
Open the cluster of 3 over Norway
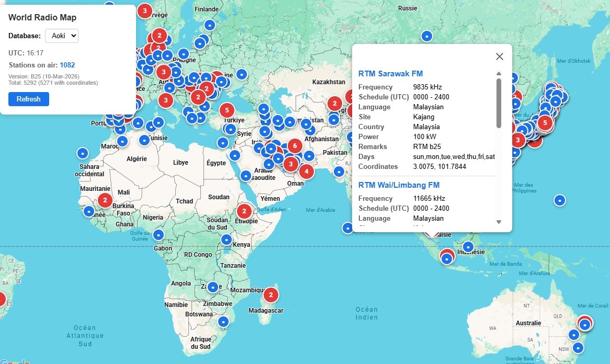point(145,10)
